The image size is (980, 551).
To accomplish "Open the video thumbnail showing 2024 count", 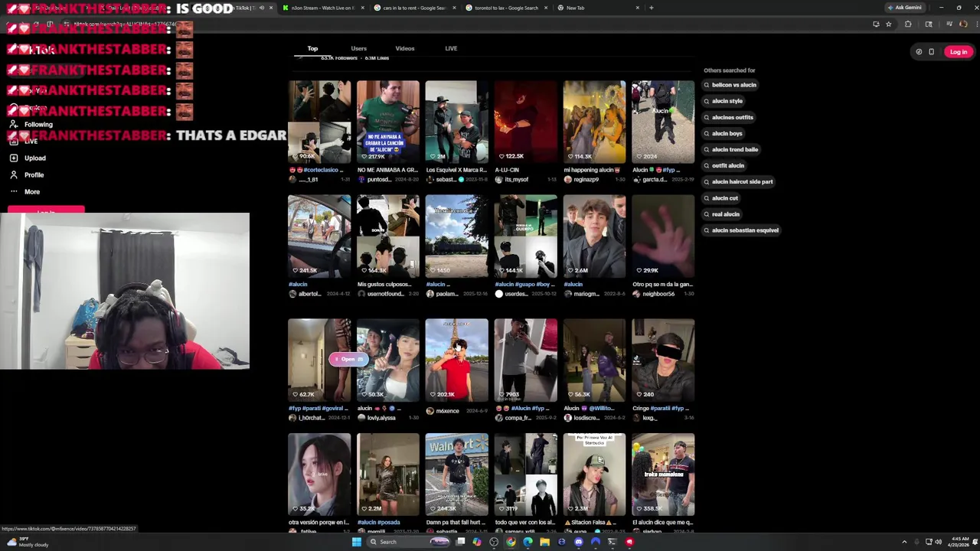I will 663,122.
